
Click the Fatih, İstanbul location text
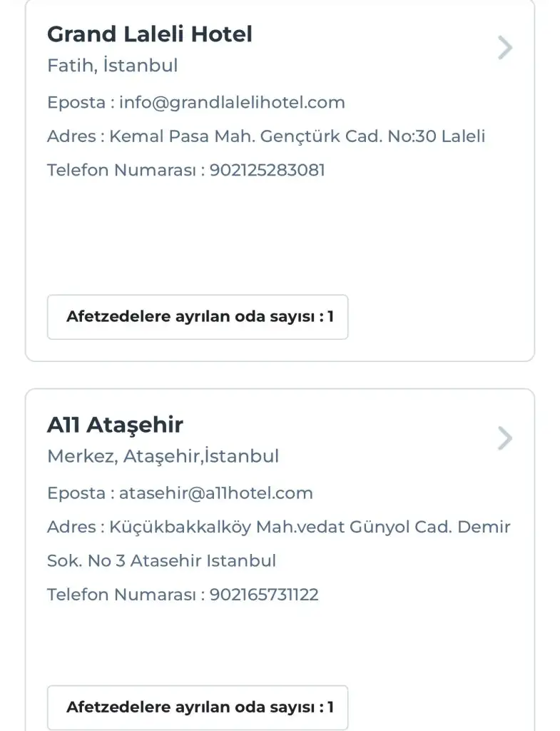coord(112,66)
